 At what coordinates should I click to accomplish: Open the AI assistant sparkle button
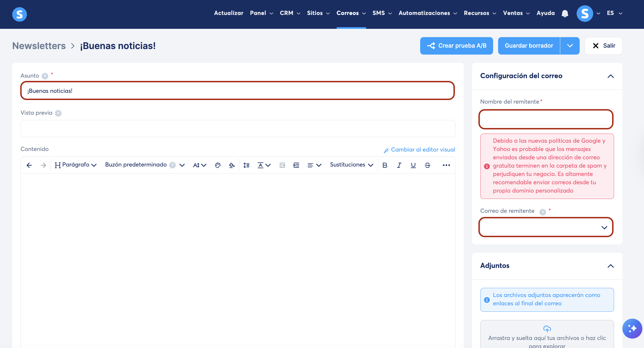click(x=632, y=329)
